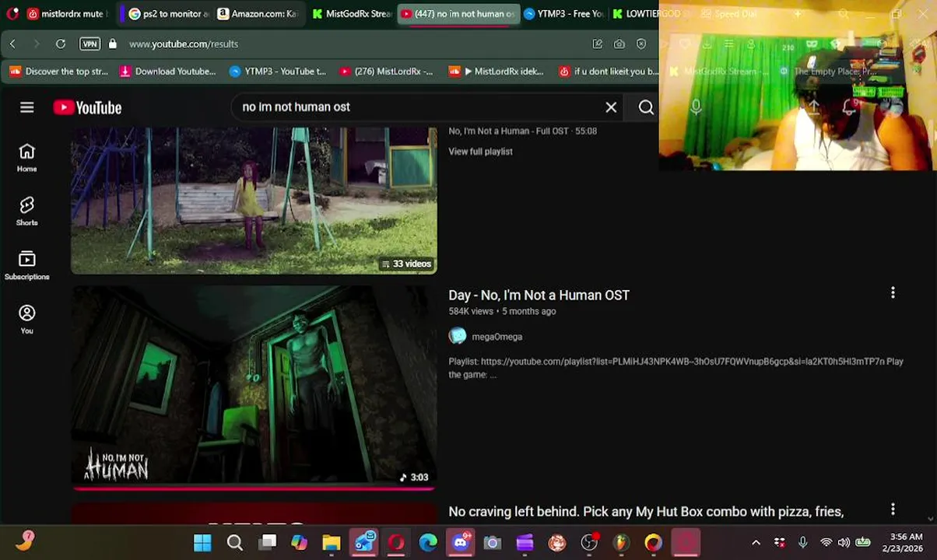Open 'Discover the top str...' bookmark
Viewport: 937px width, 560px height.
point(59,72)
